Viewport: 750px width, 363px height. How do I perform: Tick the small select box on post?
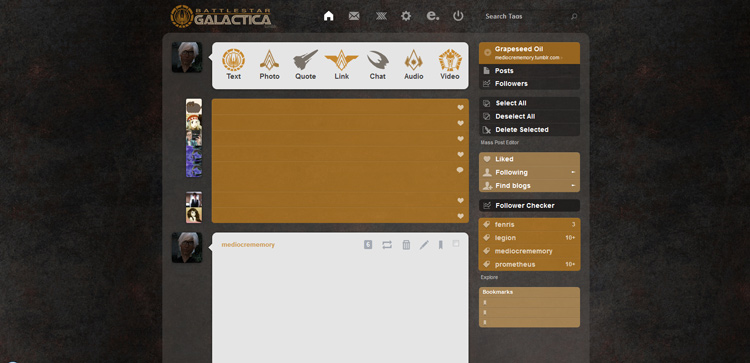pyautogui.click(x=456, y=243)
